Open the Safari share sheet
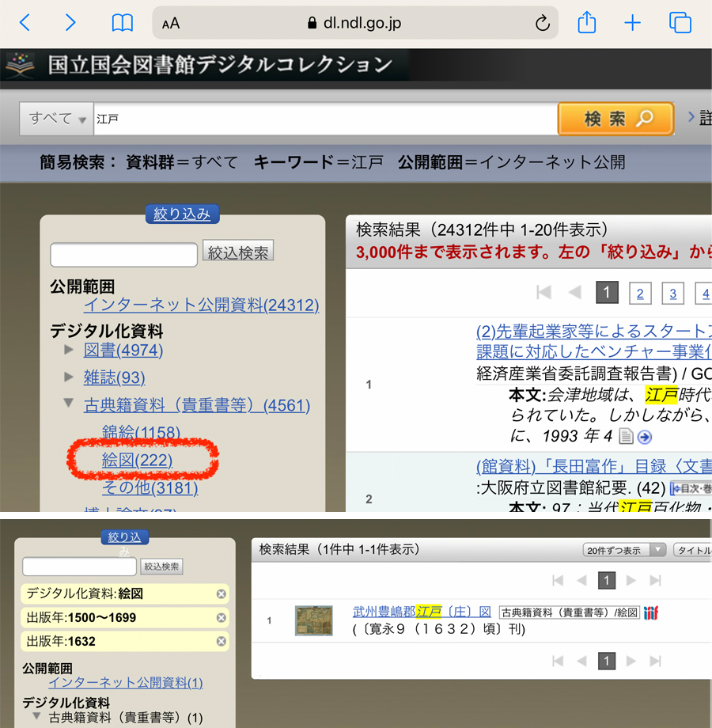Viewport: 712px width, 728px height. 586,23
